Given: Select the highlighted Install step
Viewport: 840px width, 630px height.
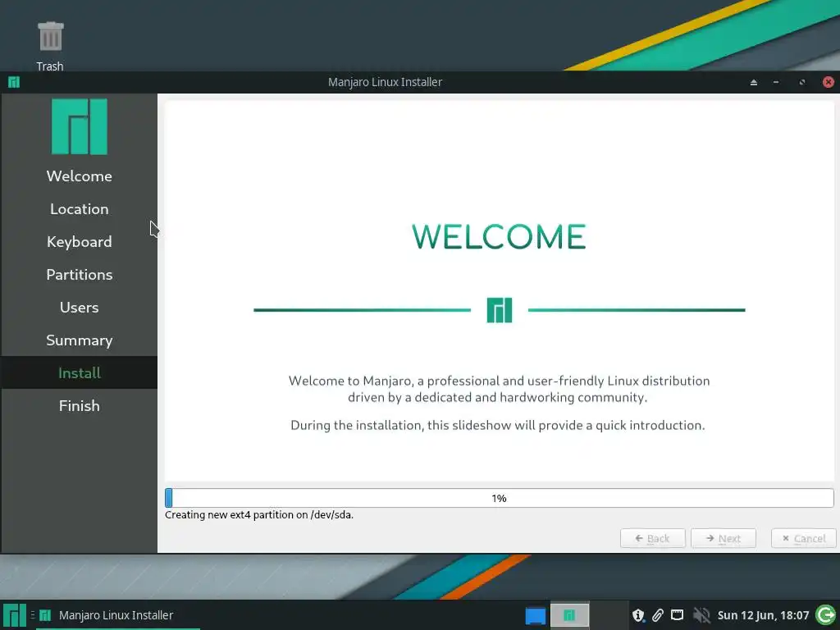Looking at the screenshot, I should pyautogui.click(x=80, y=373).
